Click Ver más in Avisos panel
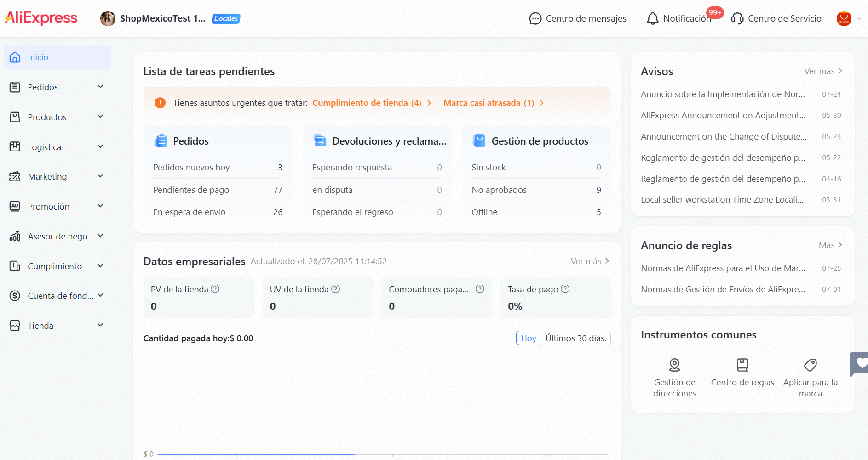Viewport: 868px width, 460px height. click(823, 71)
